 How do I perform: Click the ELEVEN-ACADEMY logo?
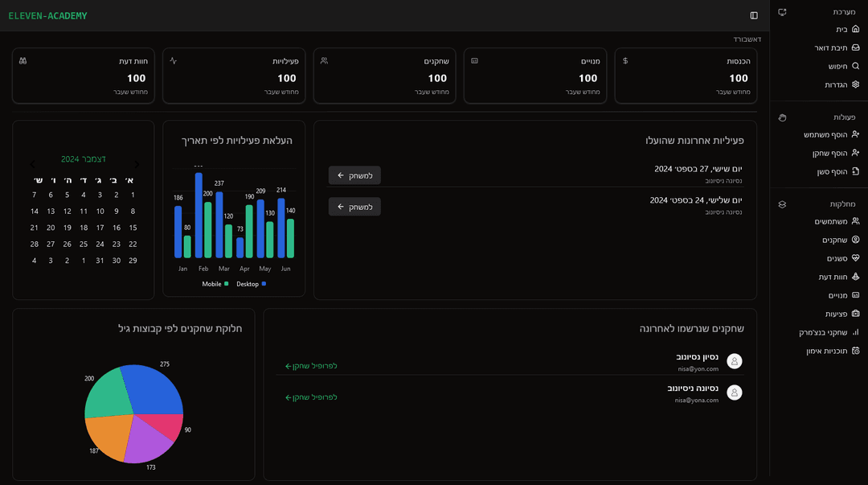pos(47,15)
